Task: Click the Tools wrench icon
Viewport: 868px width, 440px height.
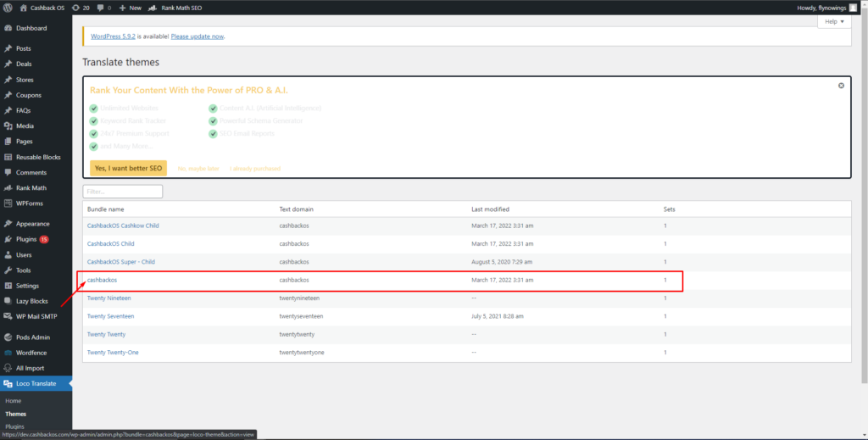Action: pos(8,270)
